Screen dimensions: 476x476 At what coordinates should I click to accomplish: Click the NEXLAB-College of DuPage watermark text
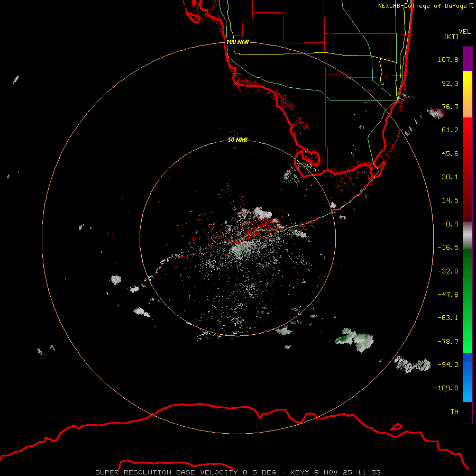[425, 6]
